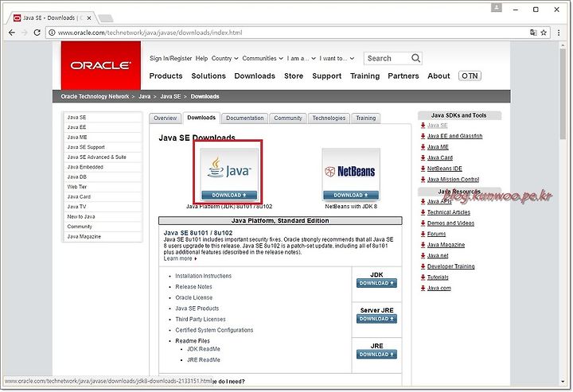Click the scrollbar down arrow
Image resolution: width=573 pixels, height=392 pixels.
[x=563, y=382]
